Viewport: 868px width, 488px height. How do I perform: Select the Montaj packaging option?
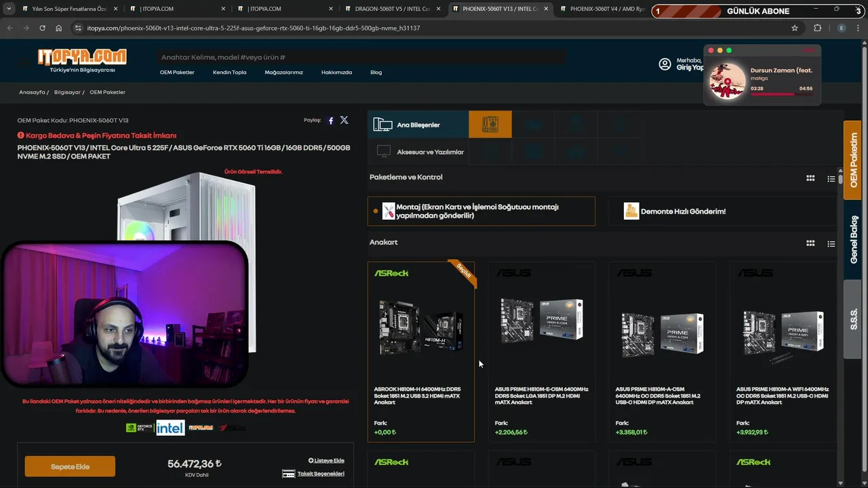(x=481, y=211)
